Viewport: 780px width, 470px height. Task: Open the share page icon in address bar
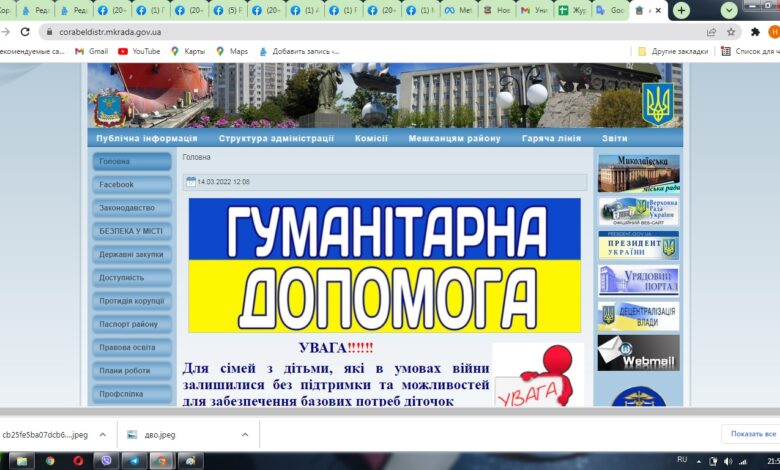pos(711,32)
